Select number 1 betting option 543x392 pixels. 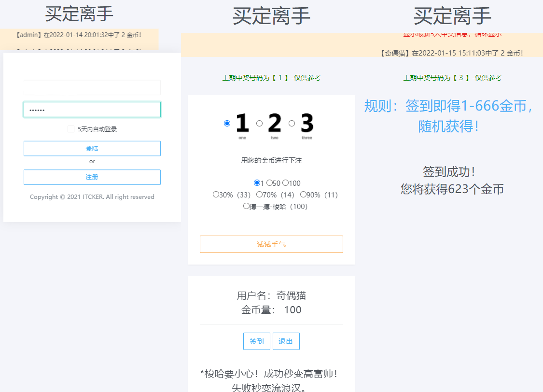[x=227, y=123]
